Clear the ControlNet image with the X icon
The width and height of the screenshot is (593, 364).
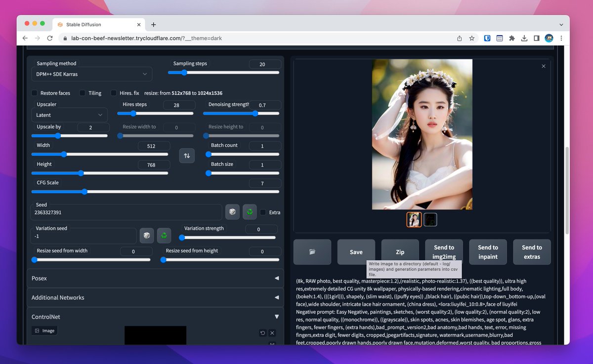pos(272,333)
